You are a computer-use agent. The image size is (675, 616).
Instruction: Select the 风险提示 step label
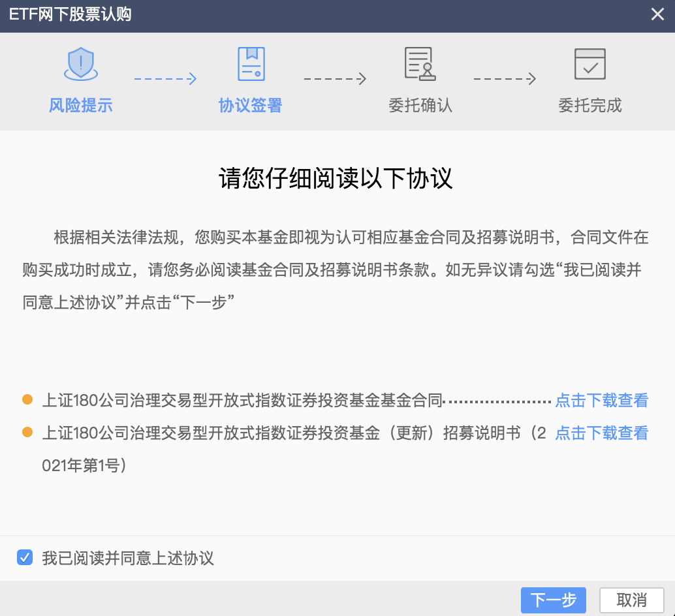click(x=81, y=105)
